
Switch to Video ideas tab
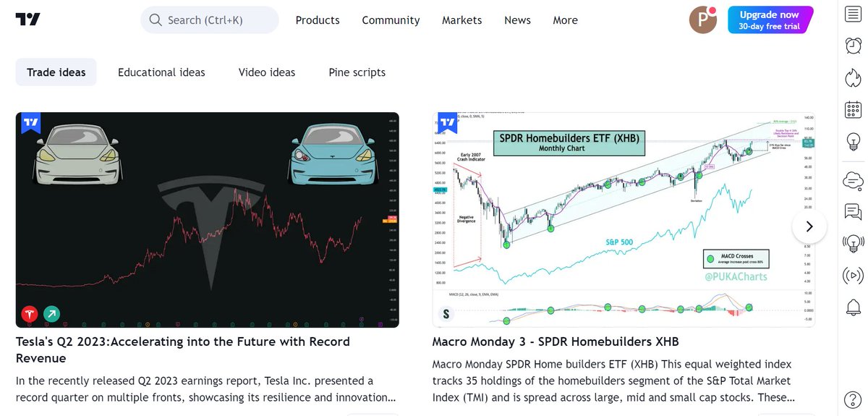click(x=267, y=72)
